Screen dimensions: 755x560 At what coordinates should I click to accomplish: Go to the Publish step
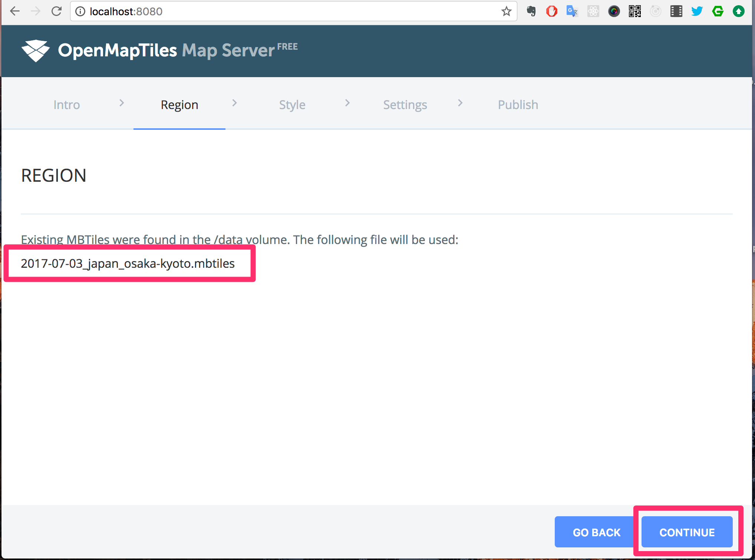point(518,105)
